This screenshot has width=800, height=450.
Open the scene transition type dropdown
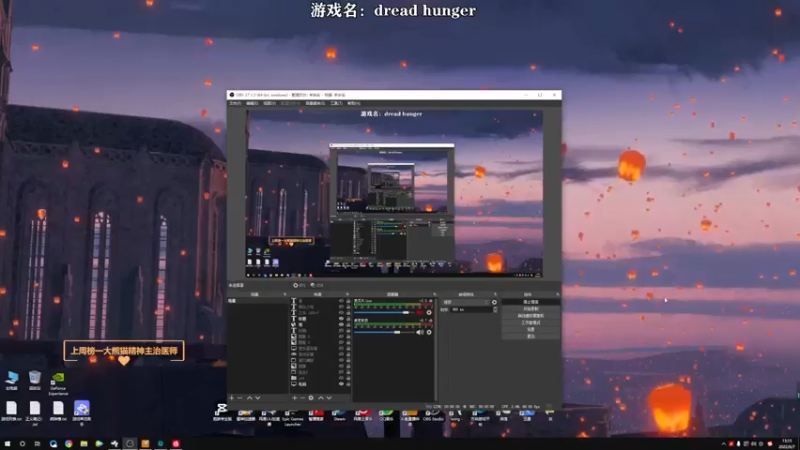point(466,302)
